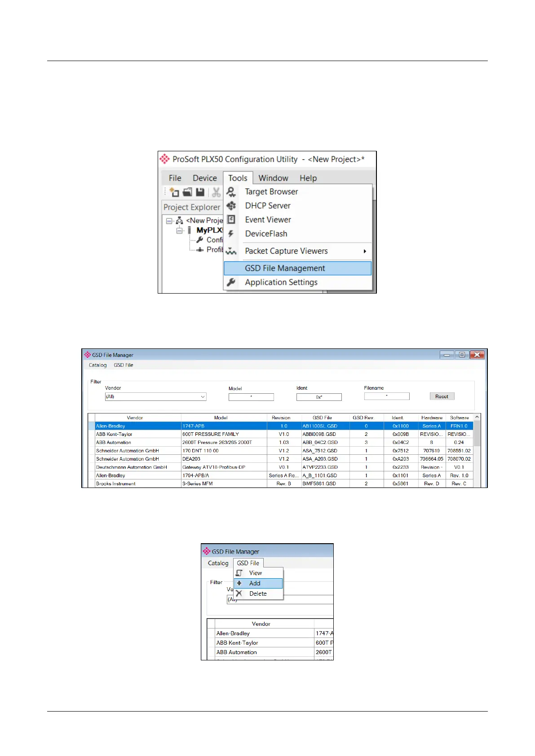Open the Device menu
This screenshot has height=756, width=535.
point(205,178)
